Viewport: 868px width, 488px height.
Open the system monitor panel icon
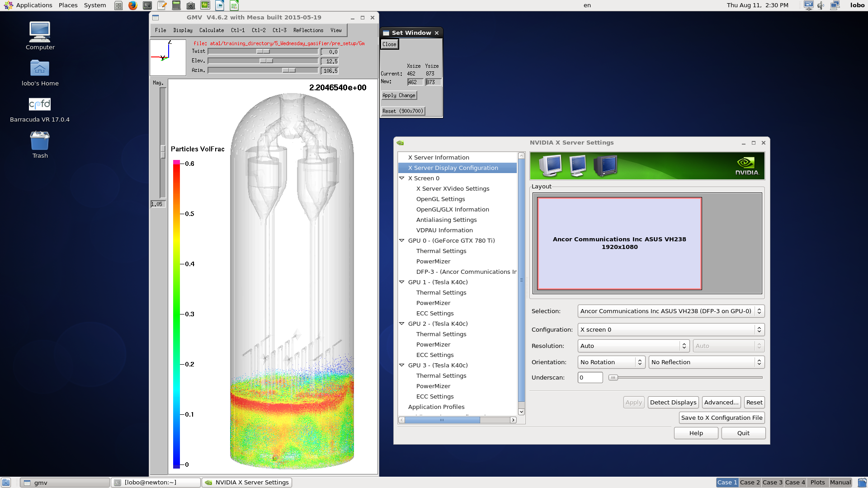click(x=205, y=5)
